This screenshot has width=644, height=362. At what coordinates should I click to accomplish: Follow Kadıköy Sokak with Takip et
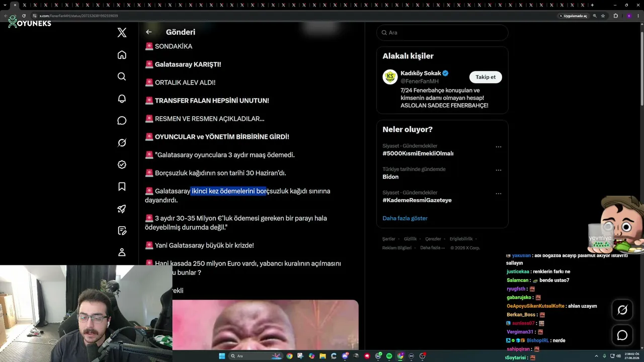point(486,77)
